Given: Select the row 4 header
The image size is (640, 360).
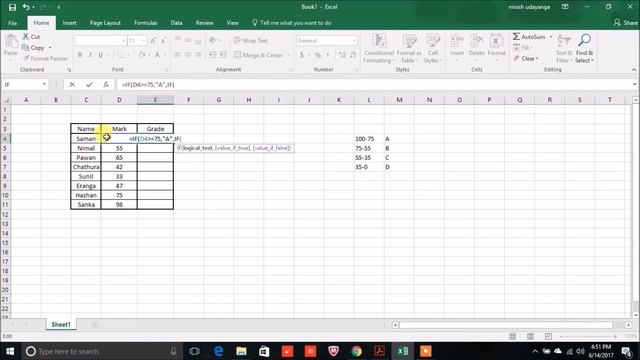Looking at the screenshot, I should click(x=5, y=138).
